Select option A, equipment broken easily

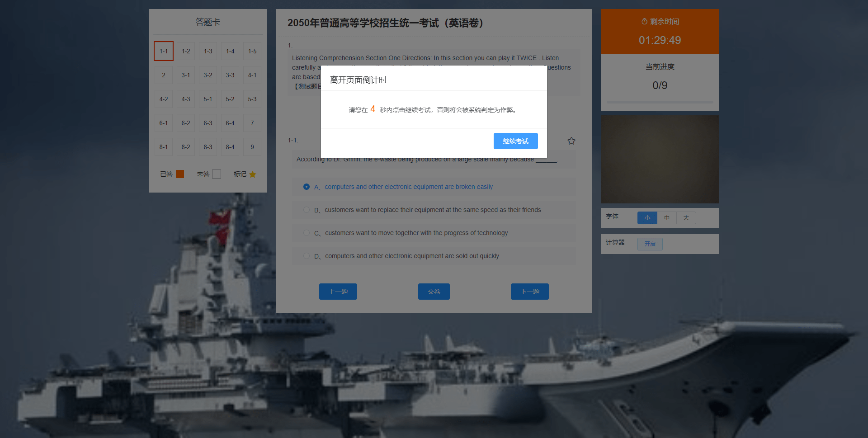(x=434, y=187)
